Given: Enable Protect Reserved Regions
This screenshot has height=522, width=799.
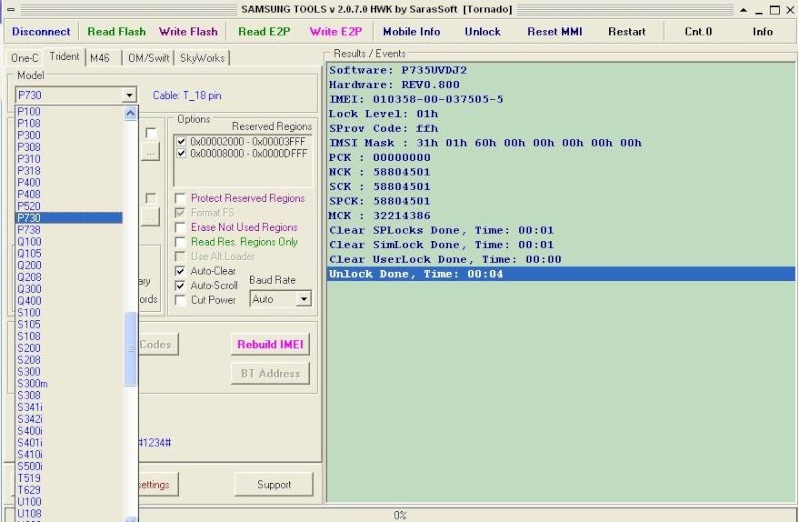Looking at the screenshot, I should (180, 198).
